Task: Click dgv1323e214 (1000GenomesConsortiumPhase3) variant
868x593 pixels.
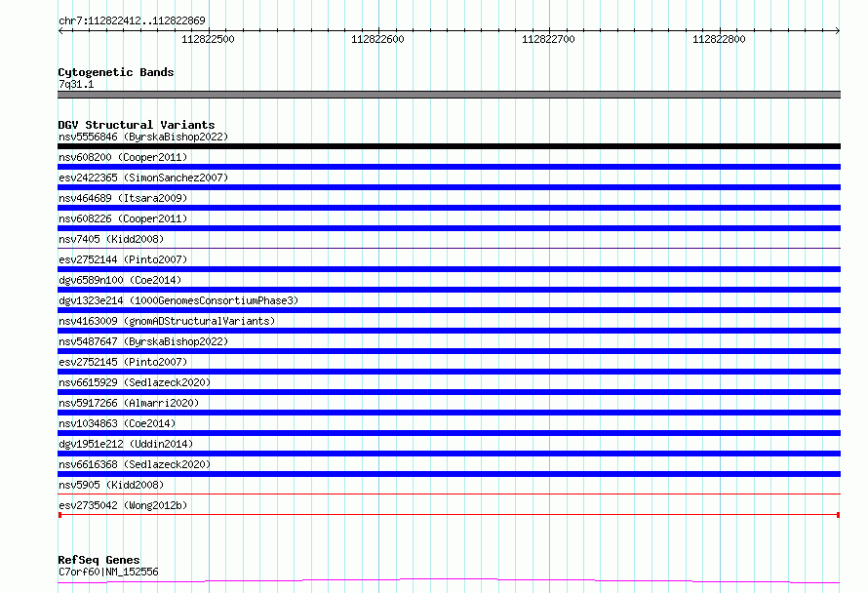Action: (178, 300)
